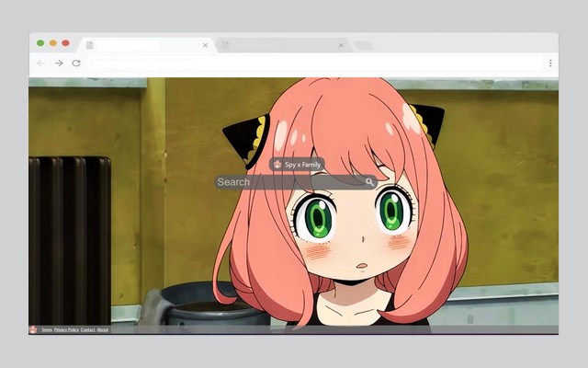588x368 pixels.
Task: Click the green window control button
Action: click(x=40, y=43)
